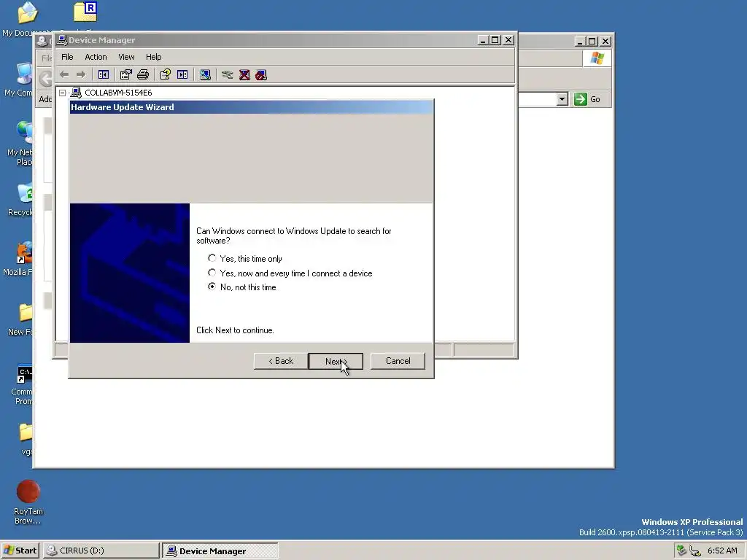Switch to CIRRUS (D:) taskbar window

pyautogui.click(x=101, y=551)
